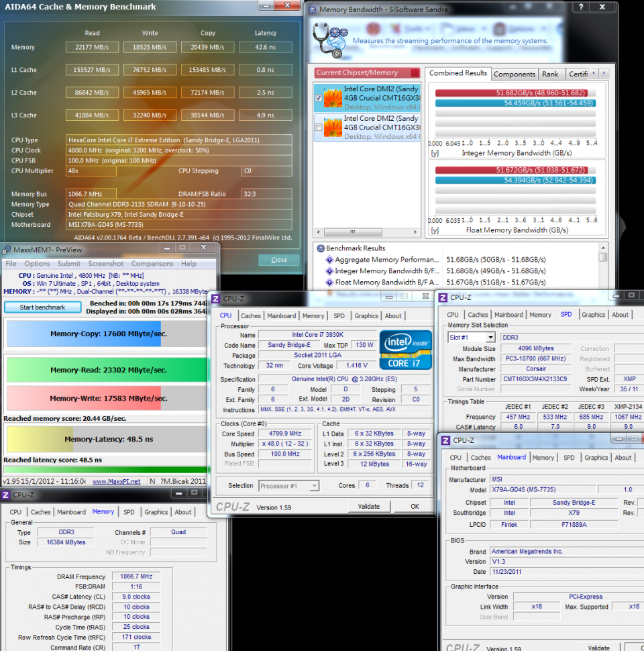Click Sandra's question mark help icon

(582, 7)
